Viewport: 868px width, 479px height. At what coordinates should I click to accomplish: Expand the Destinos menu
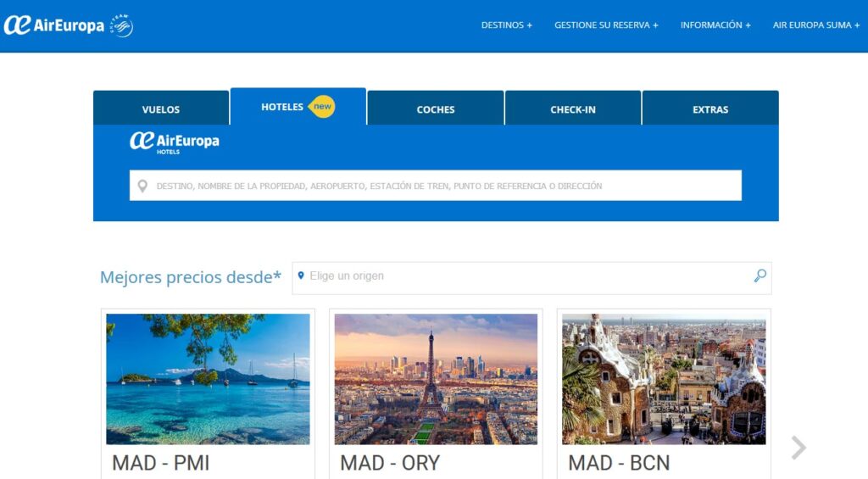click(507, 25)
